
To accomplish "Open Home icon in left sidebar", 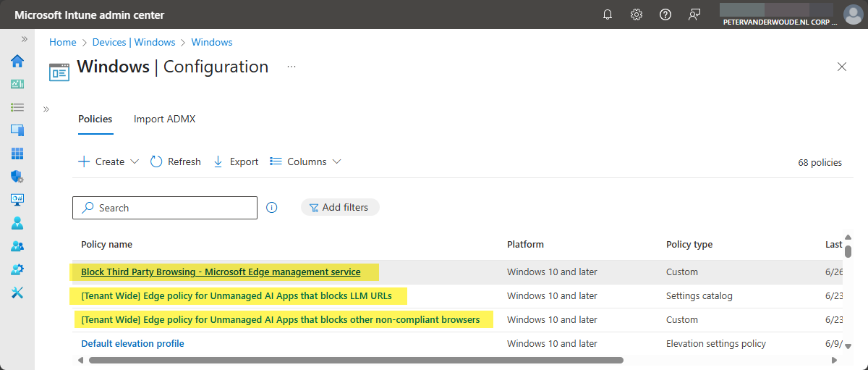I will (x=17, y=61).
